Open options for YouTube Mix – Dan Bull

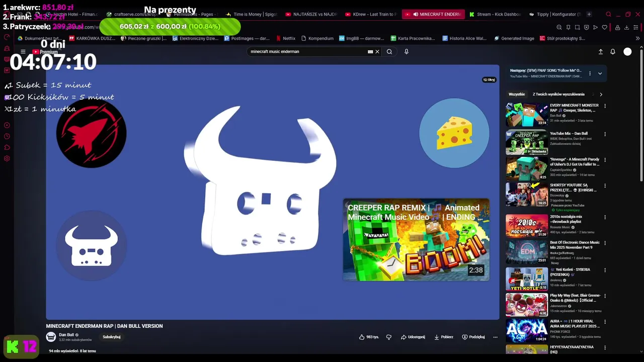pos(605,134)
